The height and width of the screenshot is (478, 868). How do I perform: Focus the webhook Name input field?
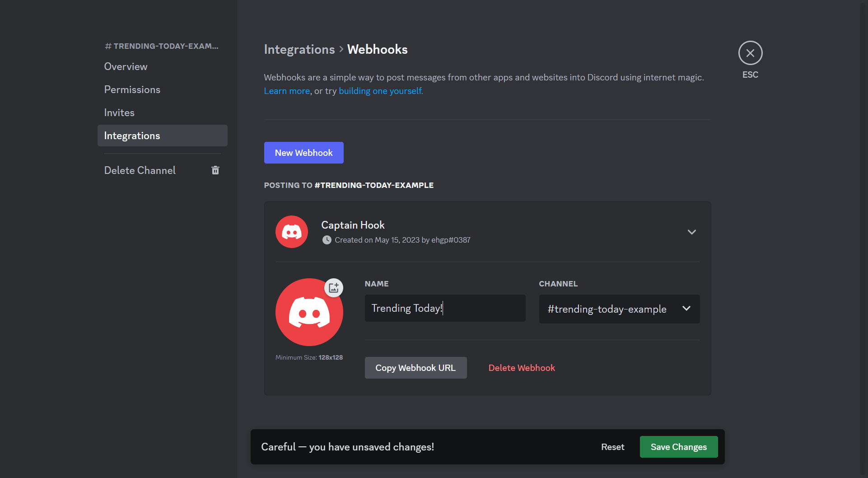point(445,308)
